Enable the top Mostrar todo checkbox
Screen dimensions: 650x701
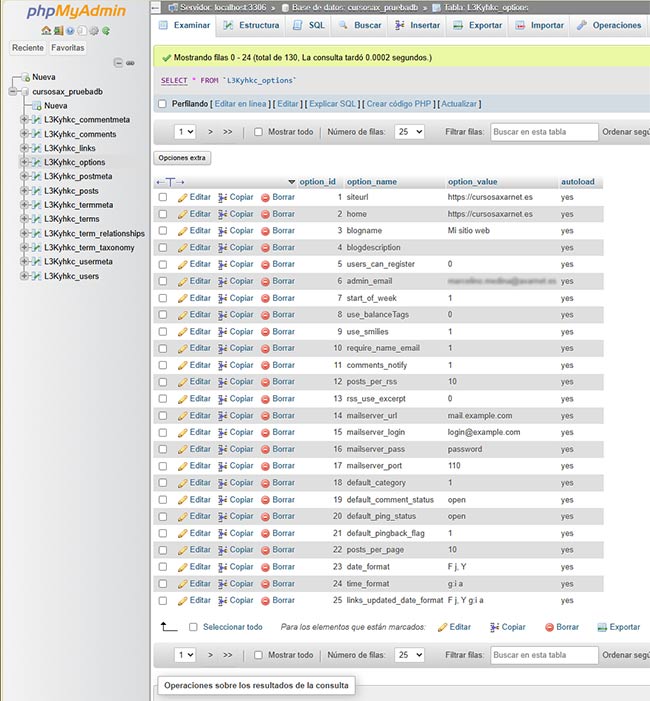click(258, 132)
